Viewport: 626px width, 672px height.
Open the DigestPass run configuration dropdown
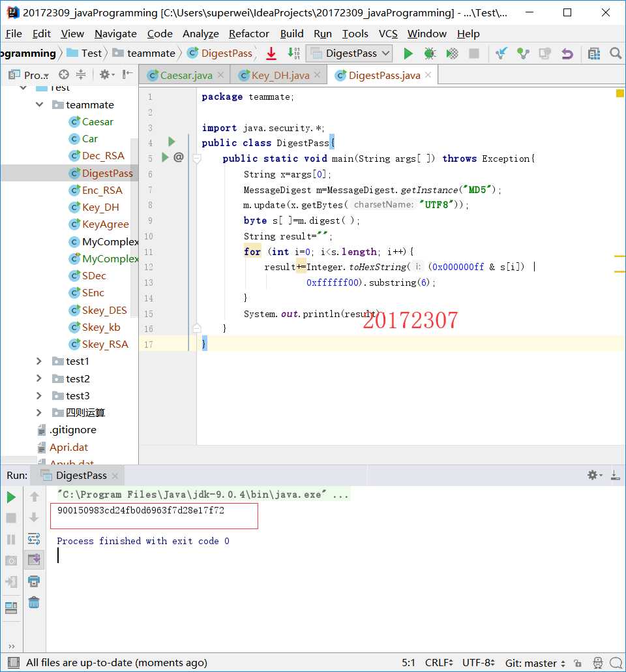350,53
